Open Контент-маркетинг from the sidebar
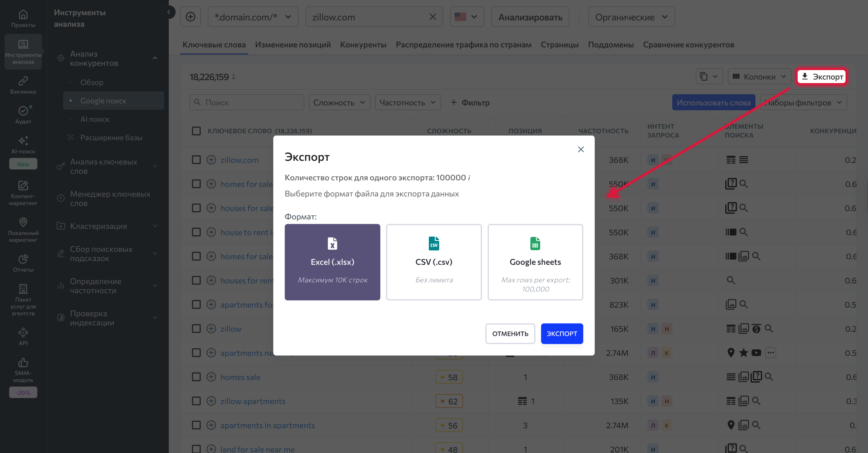The height and width of the screenshot is (453, 868). pos(22,192)
